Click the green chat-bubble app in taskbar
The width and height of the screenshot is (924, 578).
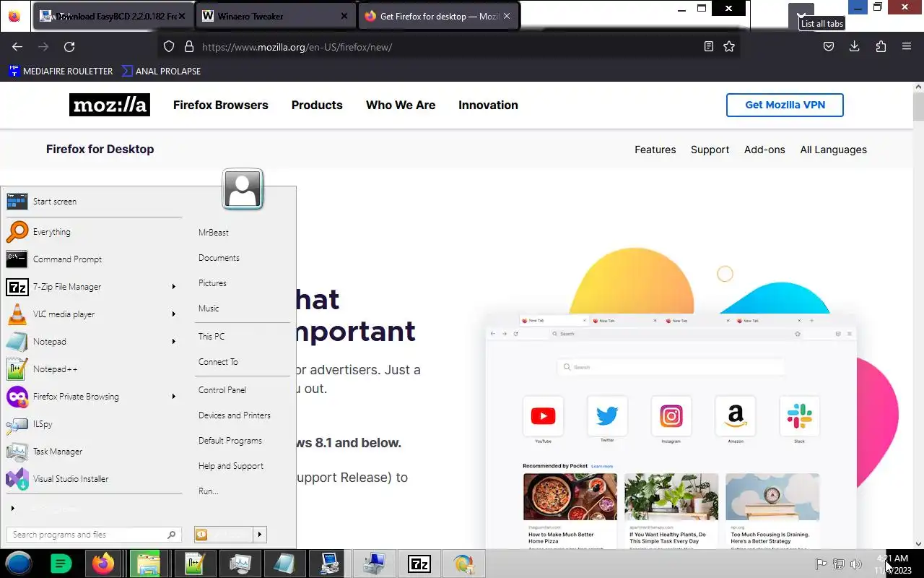pos(61,564)
